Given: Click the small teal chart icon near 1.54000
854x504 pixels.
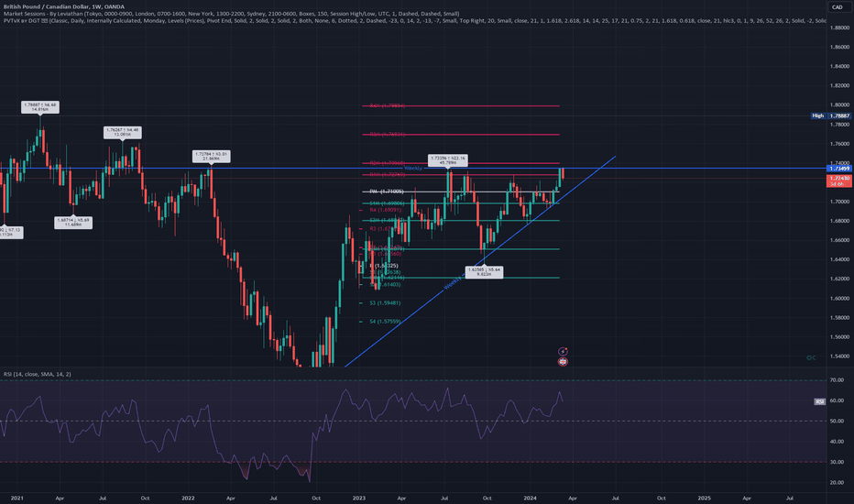Looking at the screenshot, I should (811, 357).
